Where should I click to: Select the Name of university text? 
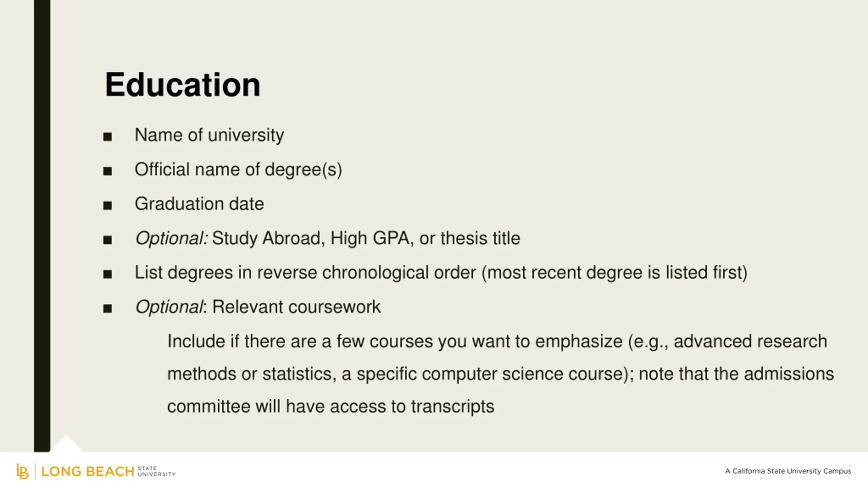click(x=209, y=135)
